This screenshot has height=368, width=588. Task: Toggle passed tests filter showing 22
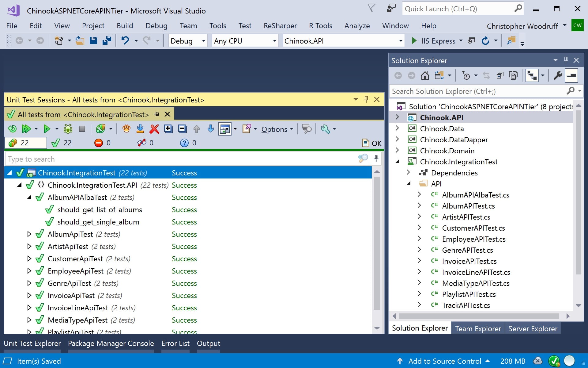[62, 143]
